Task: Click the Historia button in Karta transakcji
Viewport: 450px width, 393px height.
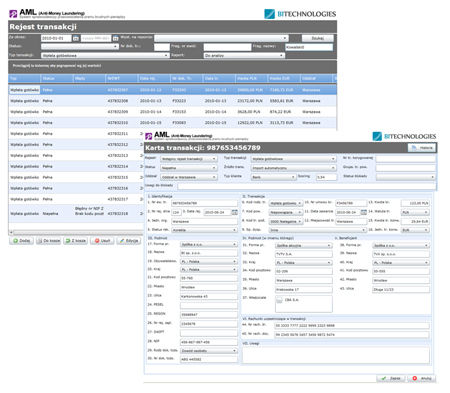Action: click(x=422, y=148)
